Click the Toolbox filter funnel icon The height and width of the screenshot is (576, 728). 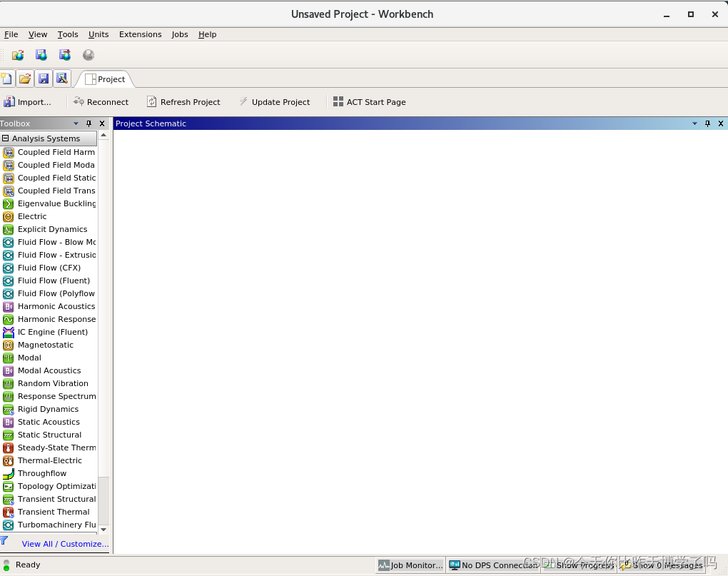click(x=4, y=541)
